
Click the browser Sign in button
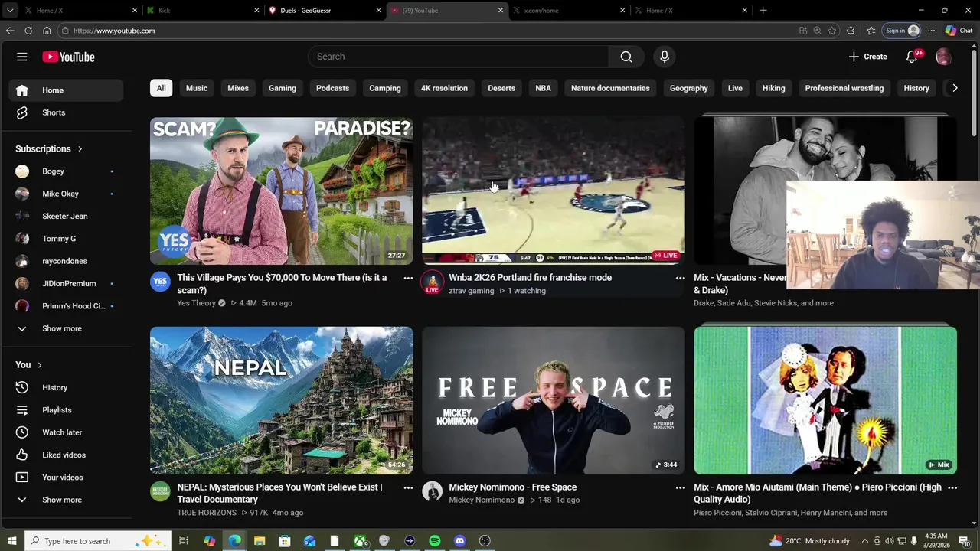point(902,31)
